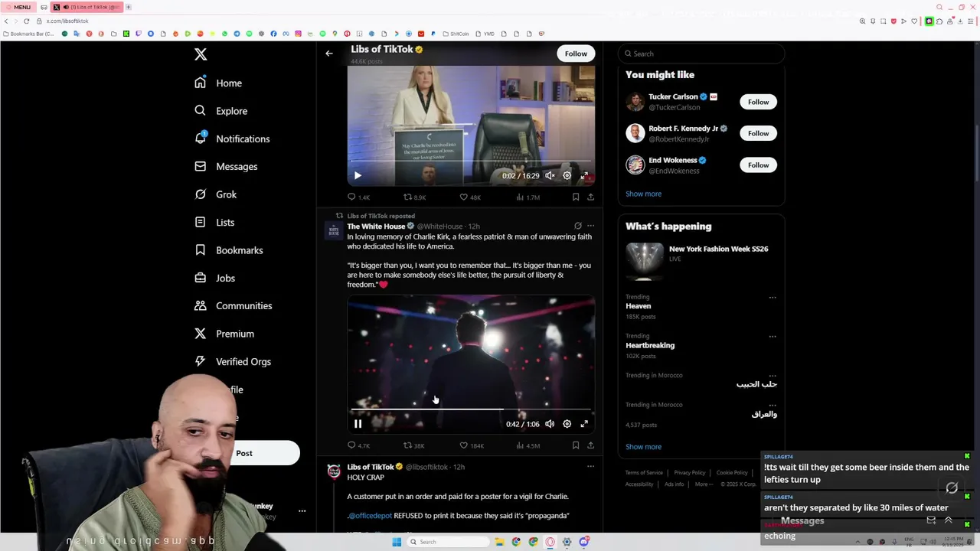Expand the Messages drawer

[x=948, y=520]
